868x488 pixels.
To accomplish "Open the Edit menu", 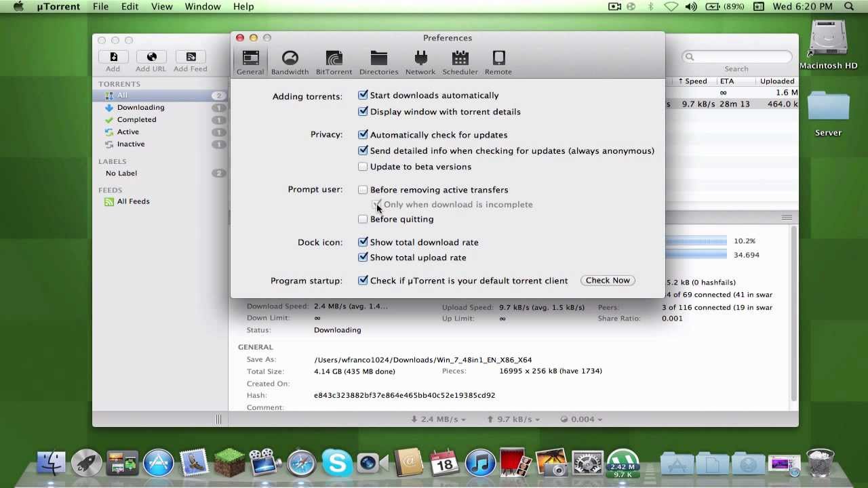I will [x=130, y=7].
